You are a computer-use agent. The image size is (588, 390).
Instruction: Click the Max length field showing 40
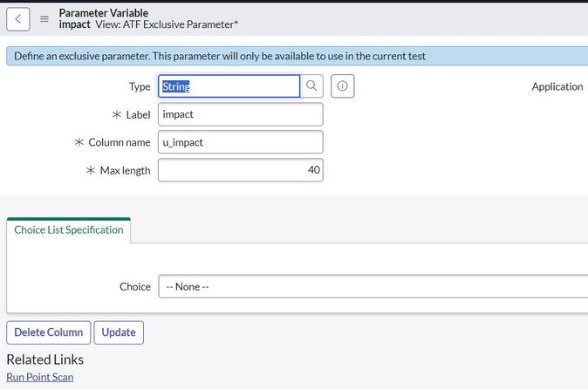[241, 170]
